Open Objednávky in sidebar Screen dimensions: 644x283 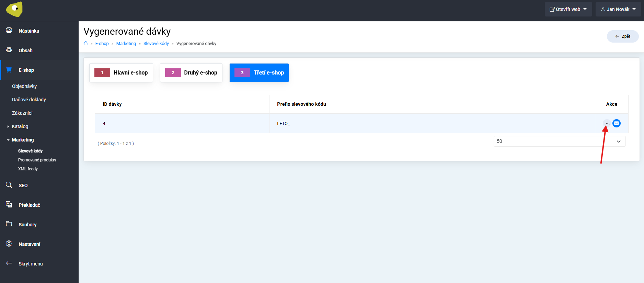(x=24, y=86)
